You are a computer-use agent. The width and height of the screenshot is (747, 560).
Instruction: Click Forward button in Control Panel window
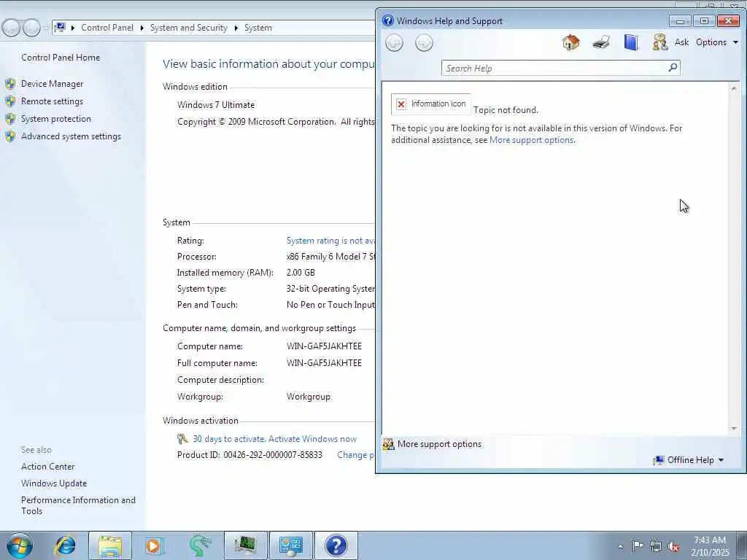point(31,28)
